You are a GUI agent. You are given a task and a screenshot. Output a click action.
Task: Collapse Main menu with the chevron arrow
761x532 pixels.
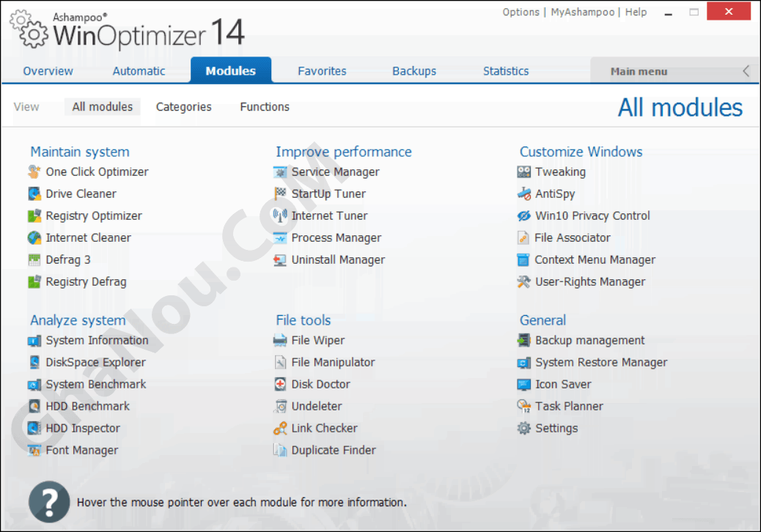pos(746,71)
